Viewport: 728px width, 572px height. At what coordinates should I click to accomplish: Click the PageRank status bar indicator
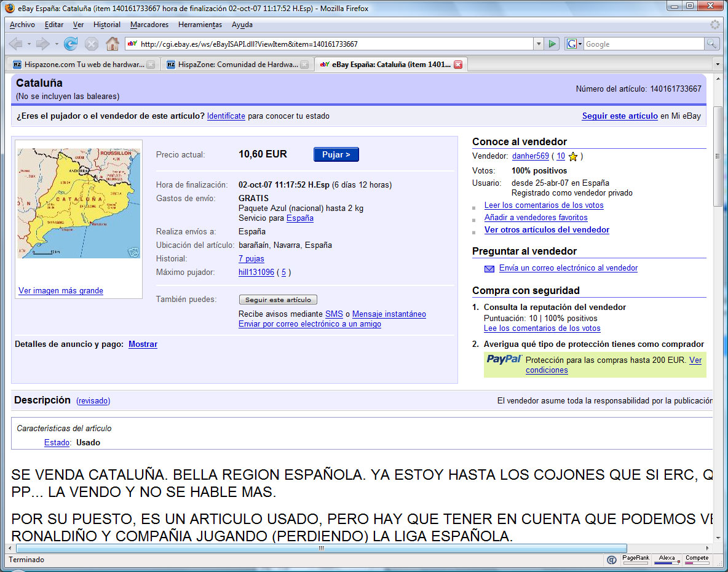(636, 560)
